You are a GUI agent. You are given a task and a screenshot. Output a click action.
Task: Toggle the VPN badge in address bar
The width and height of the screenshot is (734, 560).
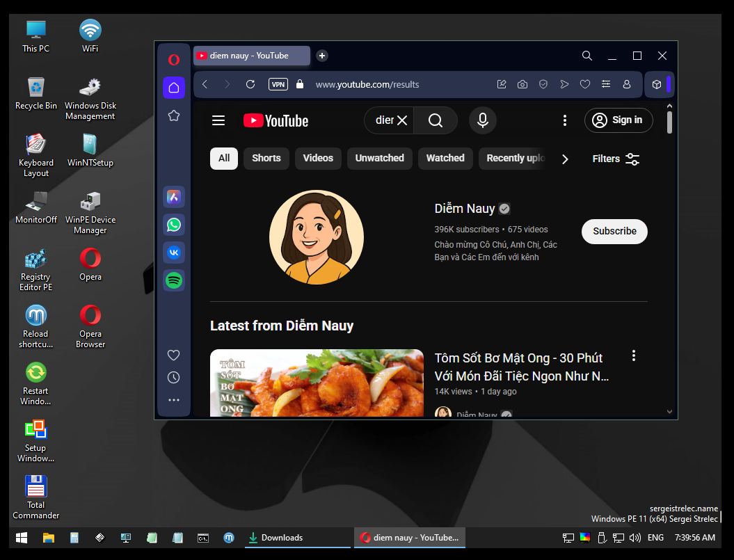tap(278, 84)
